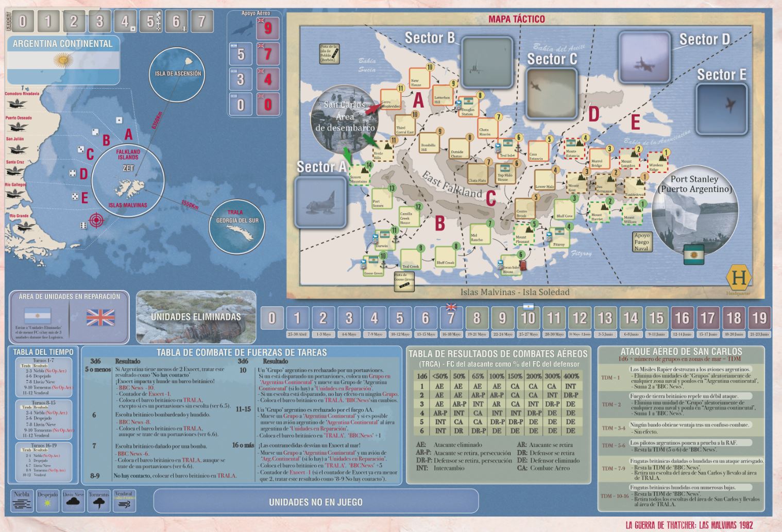Click the TRALA Georgia del Sur circle
Screen dimensions: 782x532
click(x=237, y=226)
